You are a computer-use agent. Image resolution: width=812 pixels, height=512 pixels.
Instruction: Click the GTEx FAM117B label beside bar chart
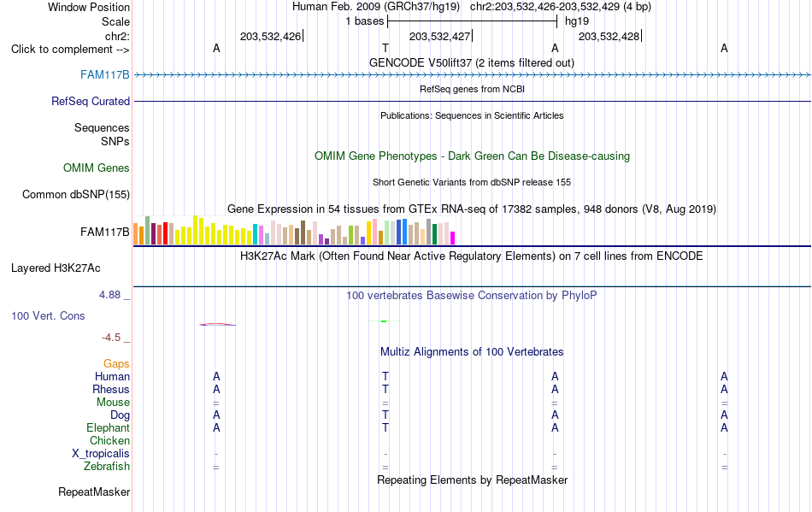click(104, 232)
